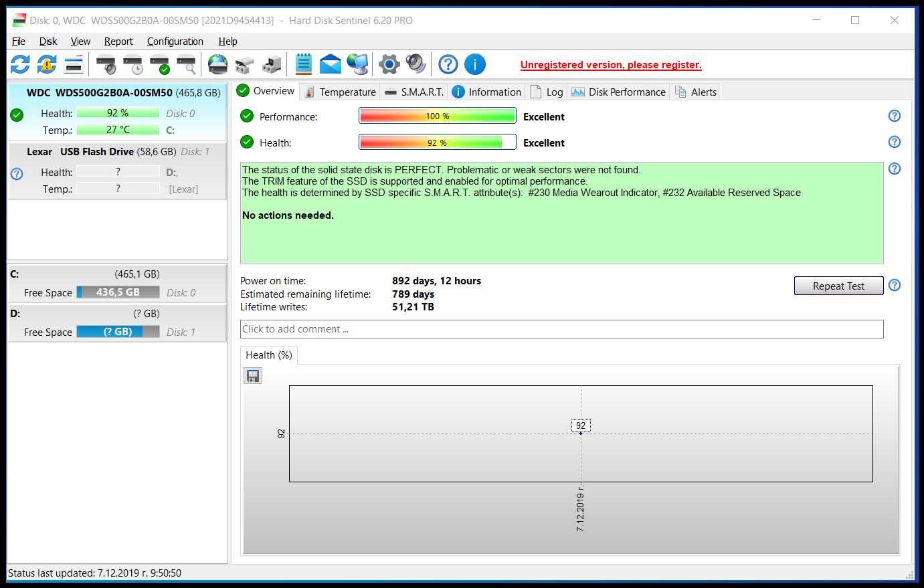Click the disk with speaker test icon
This screenshot has width=924, height=588.
pos(106,64)
